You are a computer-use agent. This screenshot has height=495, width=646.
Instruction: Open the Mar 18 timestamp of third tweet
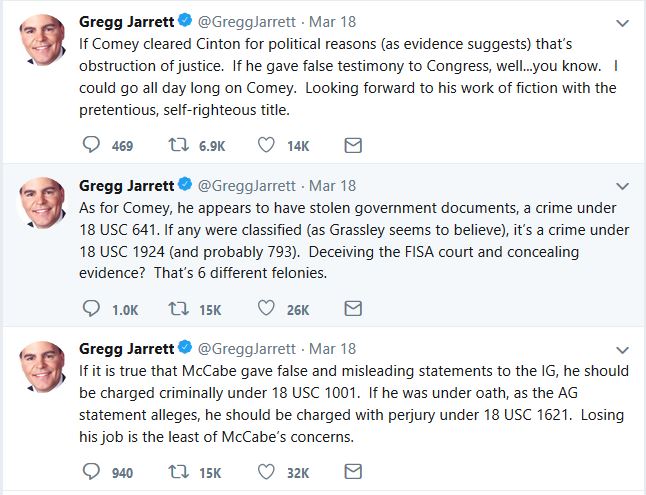coord(332,348)
